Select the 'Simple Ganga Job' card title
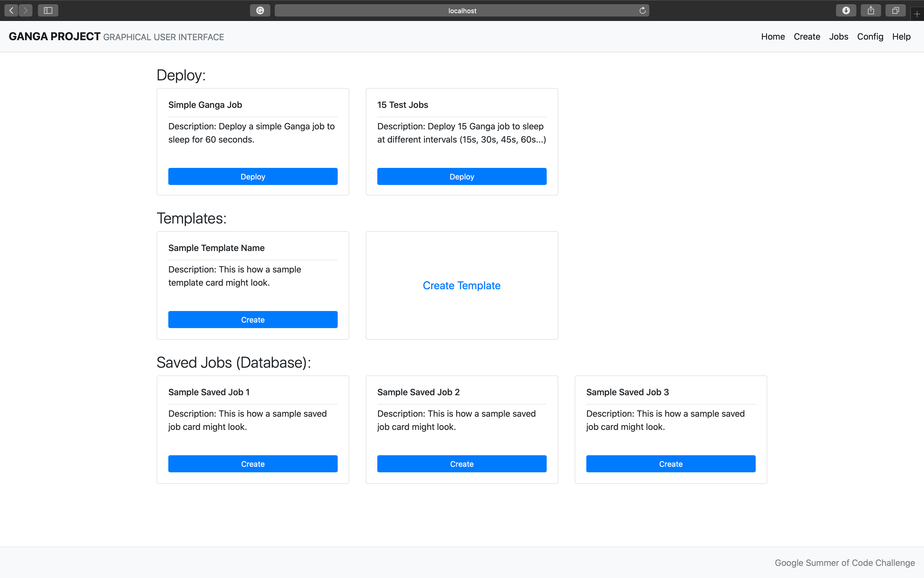Viewport: 924px width, 578px height. coord(205,105)
